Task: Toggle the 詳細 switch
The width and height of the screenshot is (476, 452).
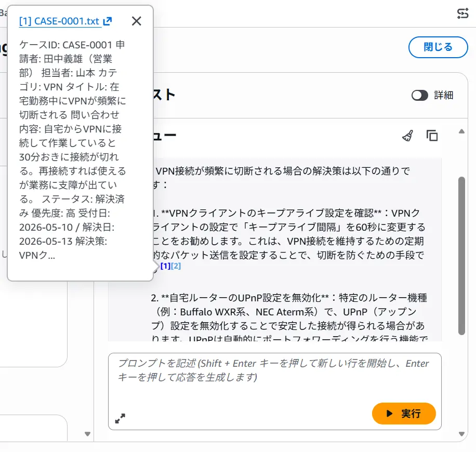Action: 420,95
